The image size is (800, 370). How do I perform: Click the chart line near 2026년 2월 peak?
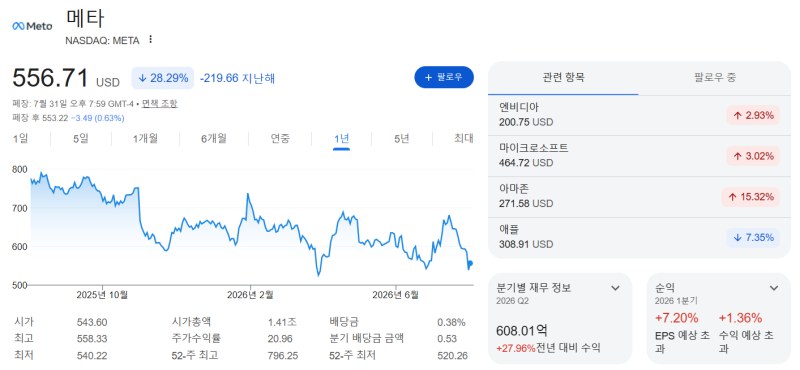pyautogui.click(x=248, y=194)
